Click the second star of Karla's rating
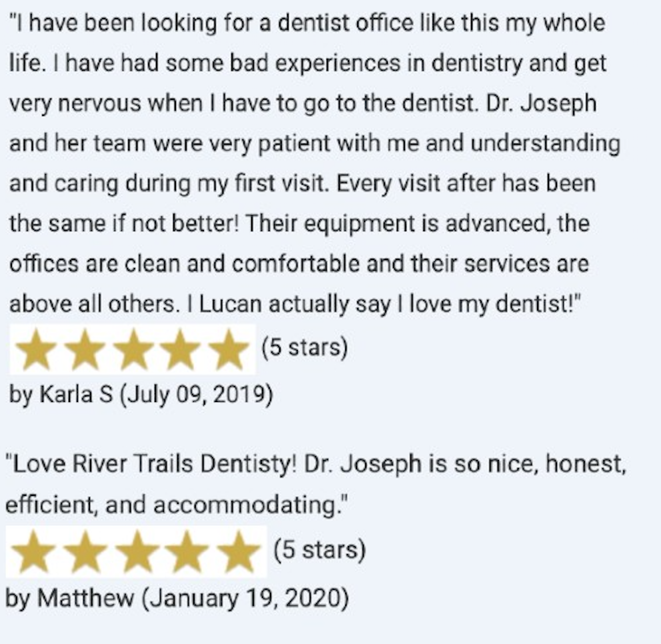Screen dimensions: 661x644 pyautogui.click(x=85, y=349)
